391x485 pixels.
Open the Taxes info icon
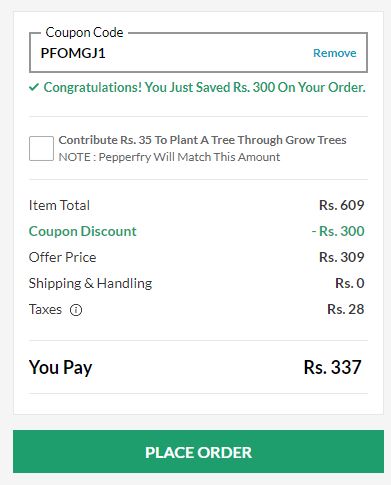76,310
